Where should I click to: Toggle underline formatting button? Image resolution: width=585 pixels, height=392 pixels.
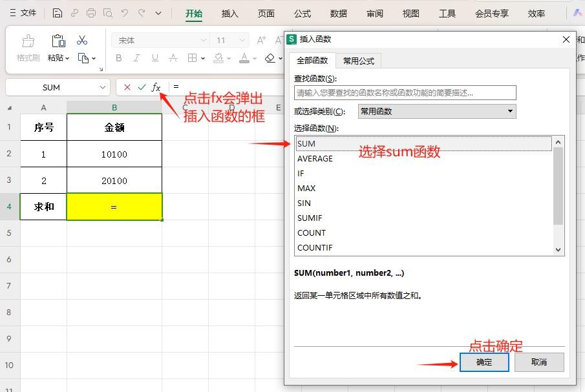pyautogui.click(x=154, y=58)
